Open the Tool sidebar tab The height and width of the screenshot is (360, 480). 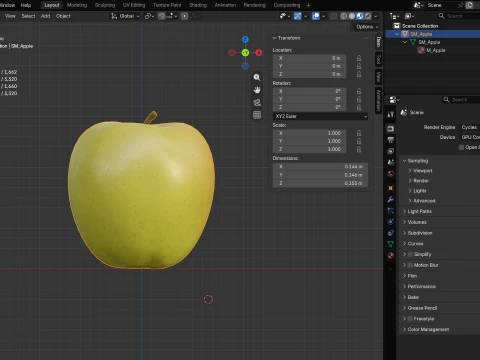coord(378,60)
